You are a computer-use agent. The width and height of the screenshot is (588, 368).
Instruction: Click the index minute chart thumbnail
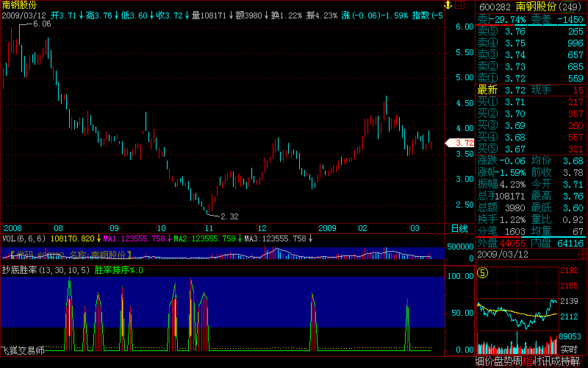coord(517,310)
